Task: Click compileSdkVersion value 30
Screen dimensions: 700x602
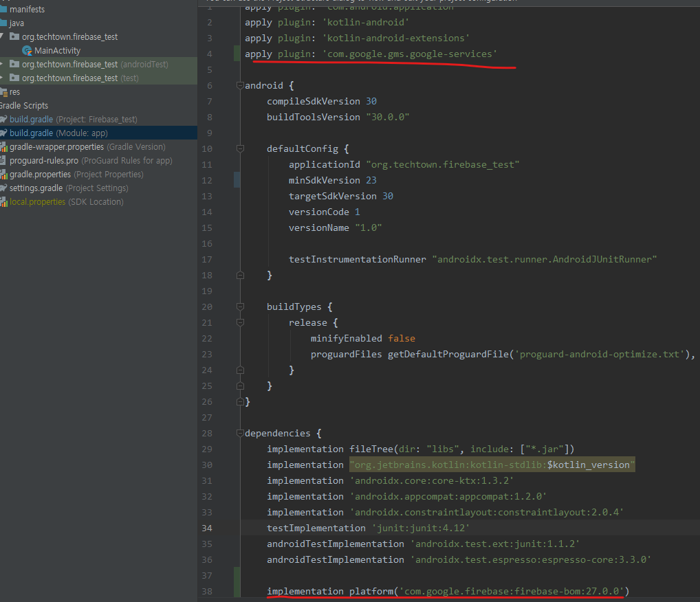Action: pyautogui.click(x=371, y=101)
